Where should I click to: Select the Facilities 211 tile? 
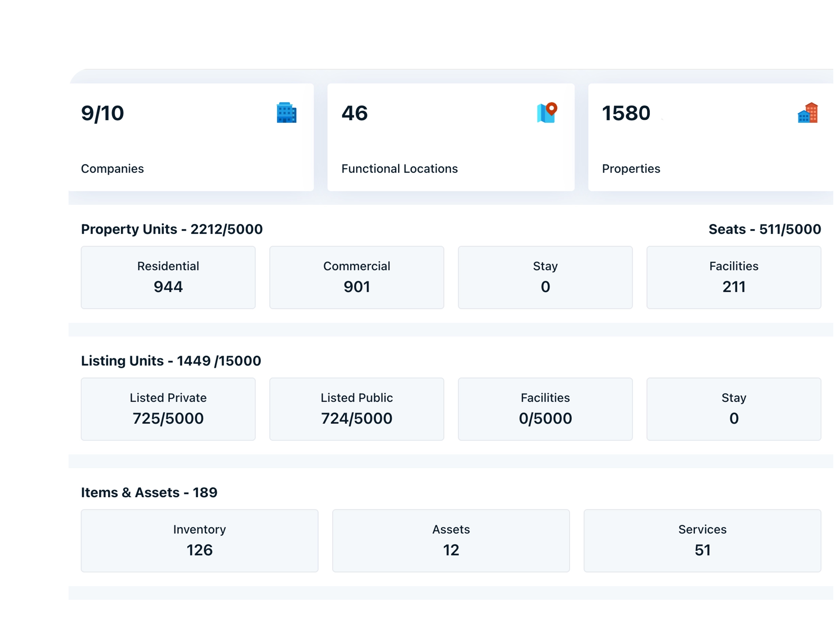(x=734, y=277)
